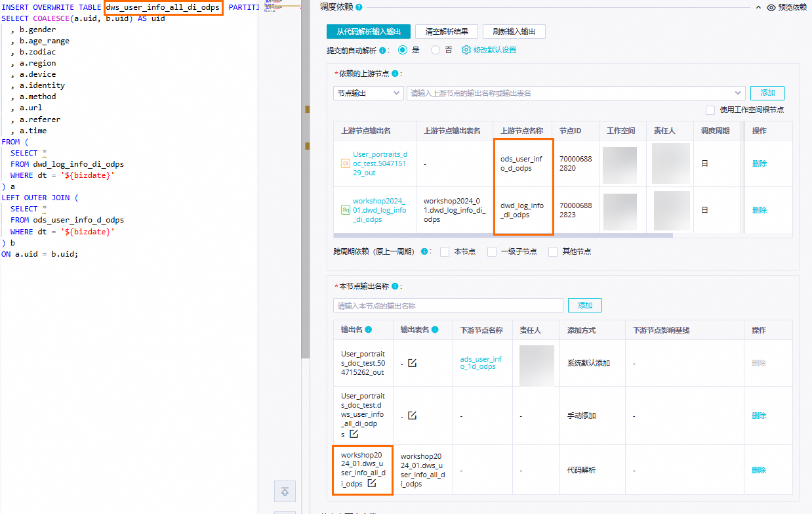Edit output table name of 504715262_out row
Screen dimensions: 812x514
pos(412,363)
